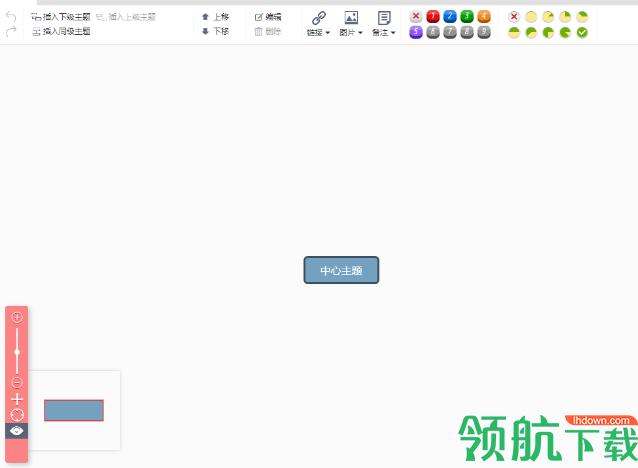Set progress to three-eighths pie

coord(582,17)
